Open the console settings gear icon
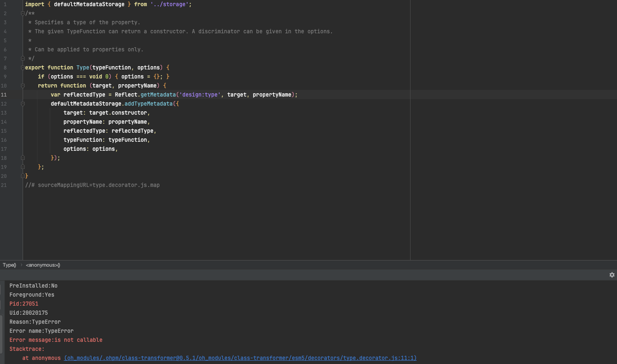 [x=612, y=275]
